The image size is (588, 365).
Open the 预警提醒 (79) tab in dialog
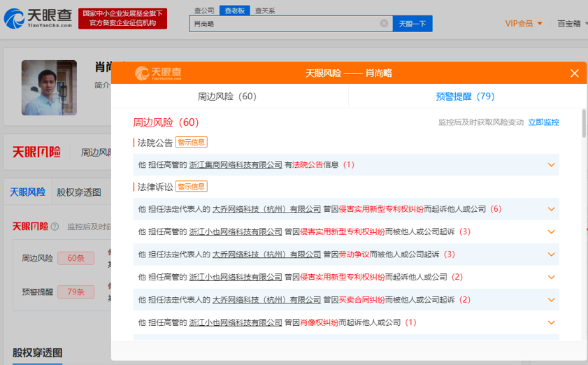pos(466,96)
